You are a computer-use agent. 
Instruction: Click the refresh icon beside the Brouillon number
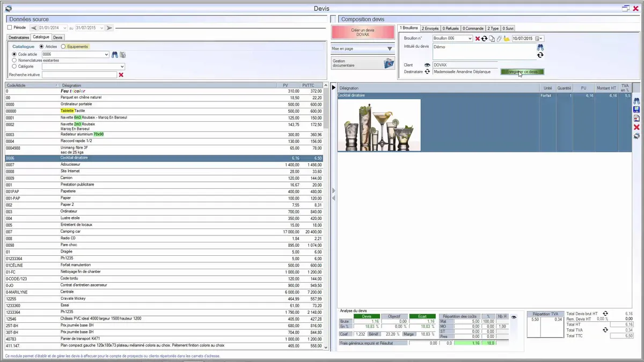[x=484, y=39]
